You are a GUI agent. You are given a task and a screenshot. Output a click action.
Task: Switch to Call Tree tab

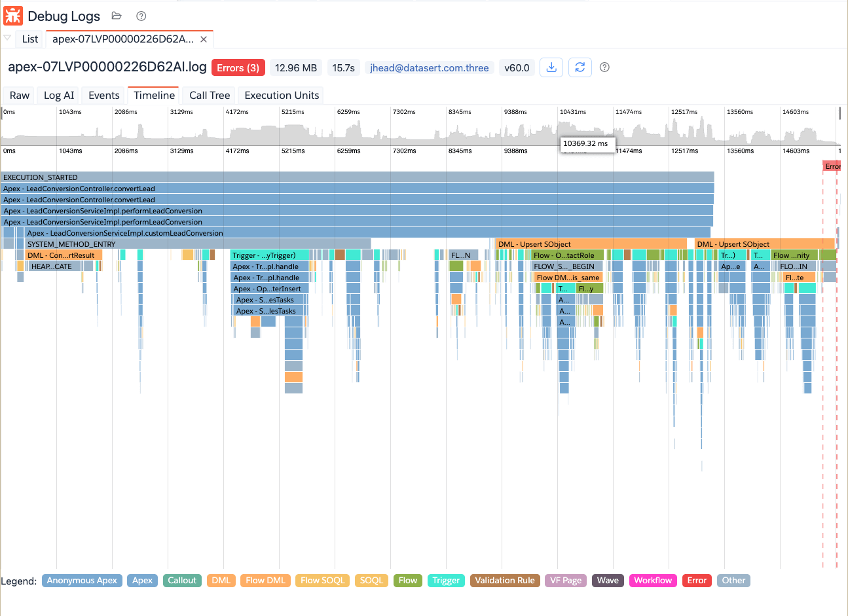pos(210,96)
